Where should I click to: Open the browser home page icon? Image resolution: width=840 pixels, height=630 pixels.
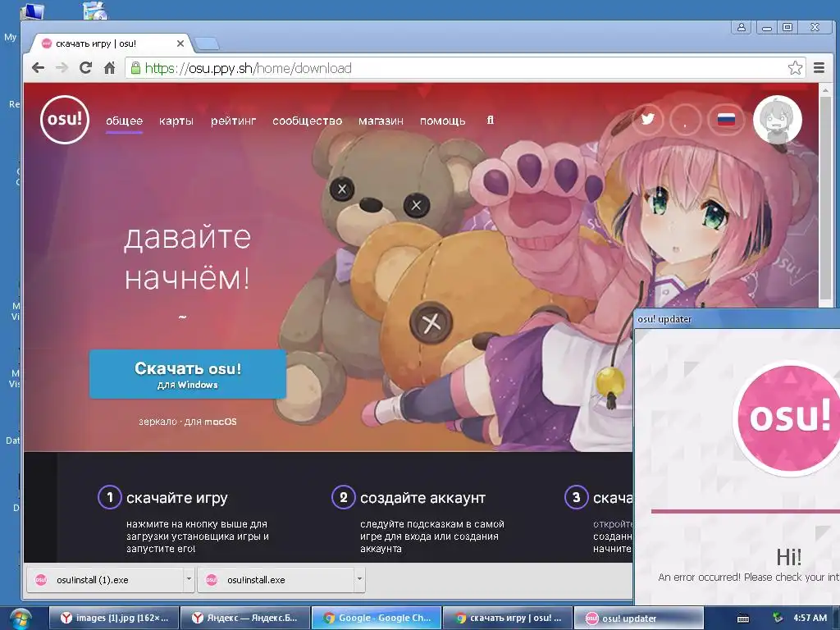[x=109, y=68]
